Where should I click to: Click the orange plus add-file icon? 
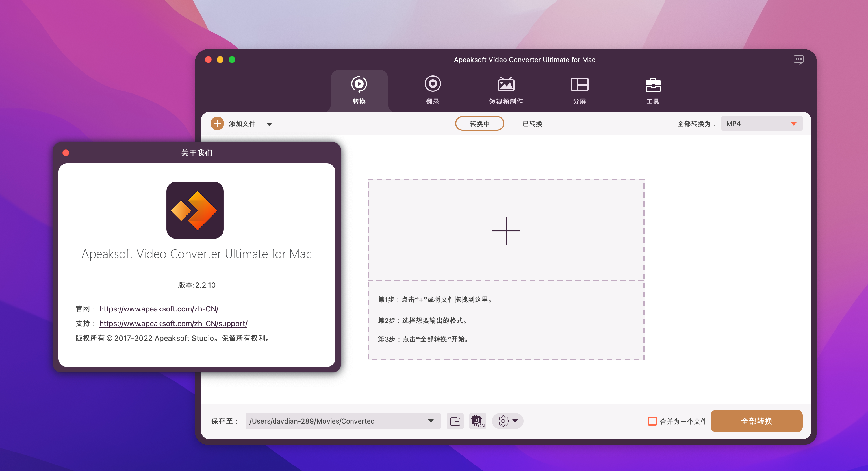[217, 124]
